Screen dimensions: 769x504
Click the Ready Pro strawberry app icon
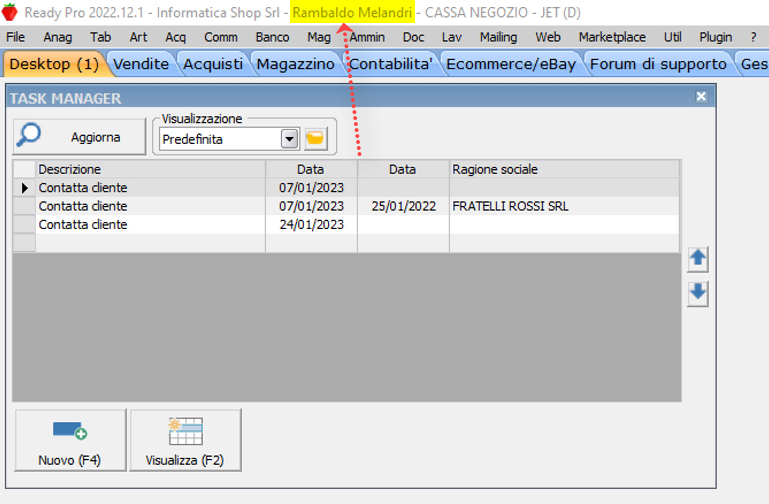tap(10, 12)
